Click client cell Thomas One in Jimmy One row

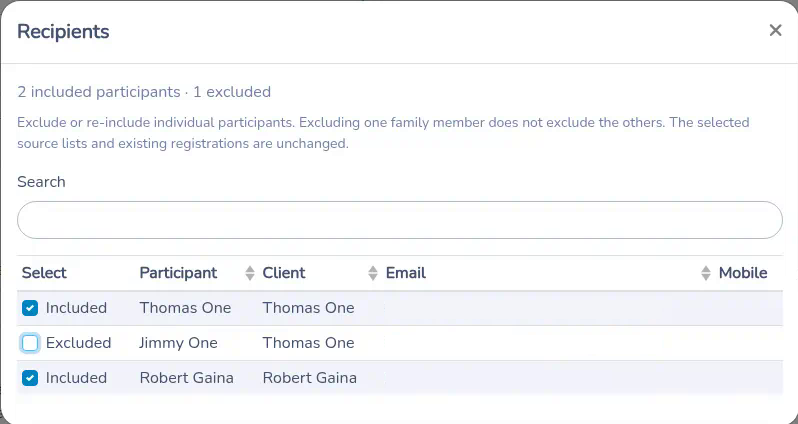[308, 343]
